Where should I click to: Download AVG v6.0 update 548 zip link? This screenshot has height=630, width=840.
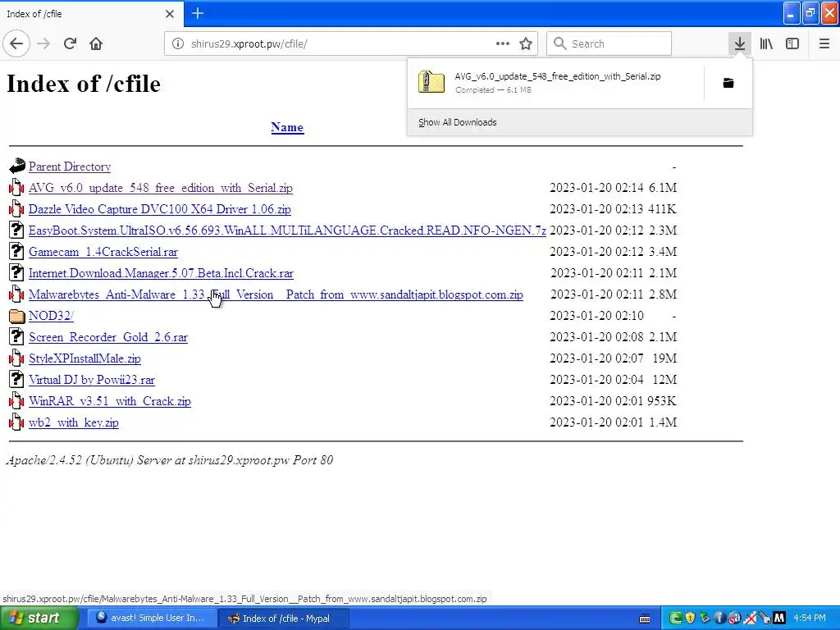coord(161,188)
